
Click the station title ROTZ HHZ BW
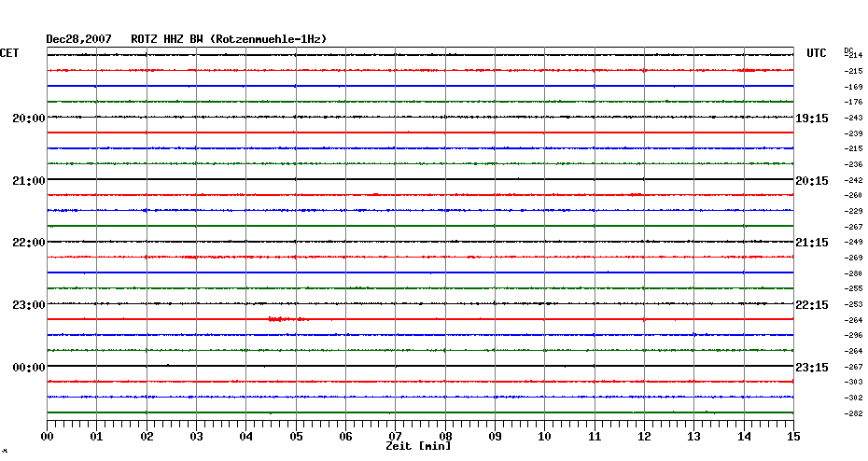(167, 39)
